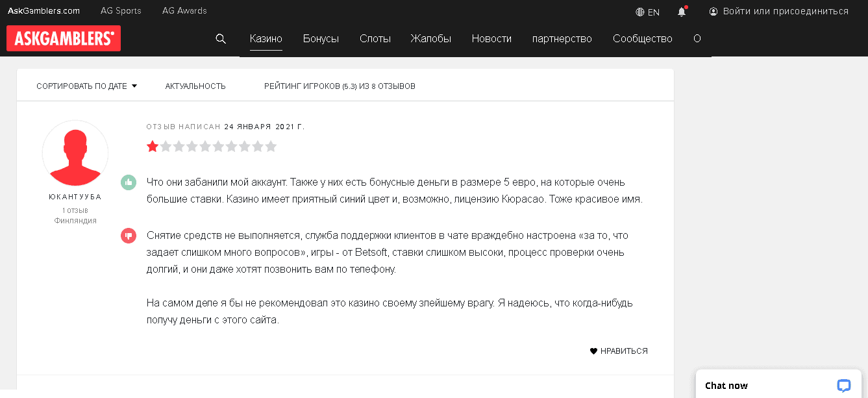Open notifications via the bell icon
868x398 pixels.
tap(681, 11)
